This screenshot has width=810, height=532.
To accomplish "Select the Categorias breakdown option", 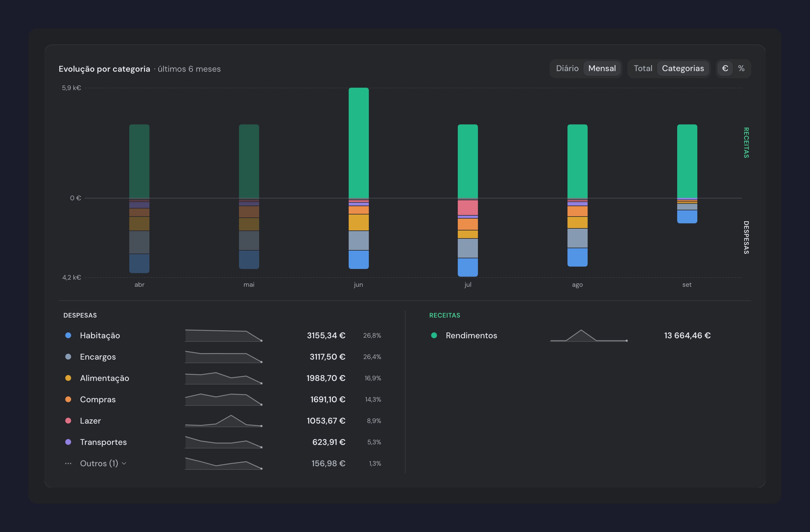I will click(683, 68).
